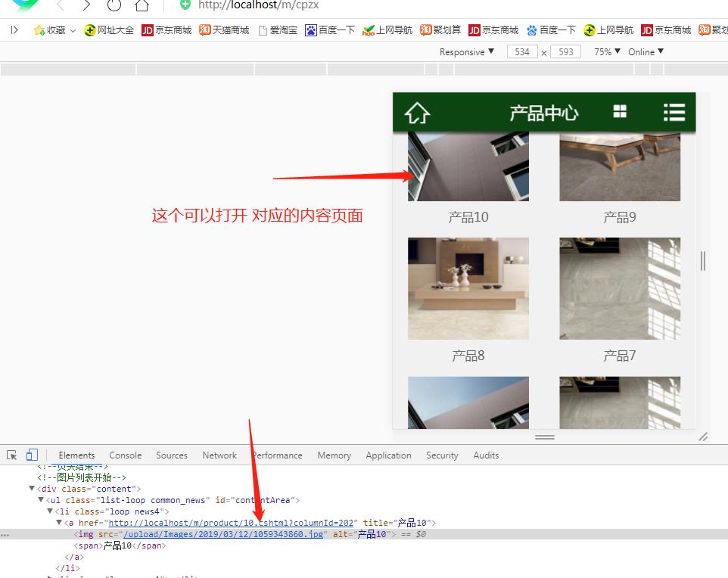Screen dimensions: 728x578
Task: Open the Responsive device dropdown
Action: tap(467, 52)
